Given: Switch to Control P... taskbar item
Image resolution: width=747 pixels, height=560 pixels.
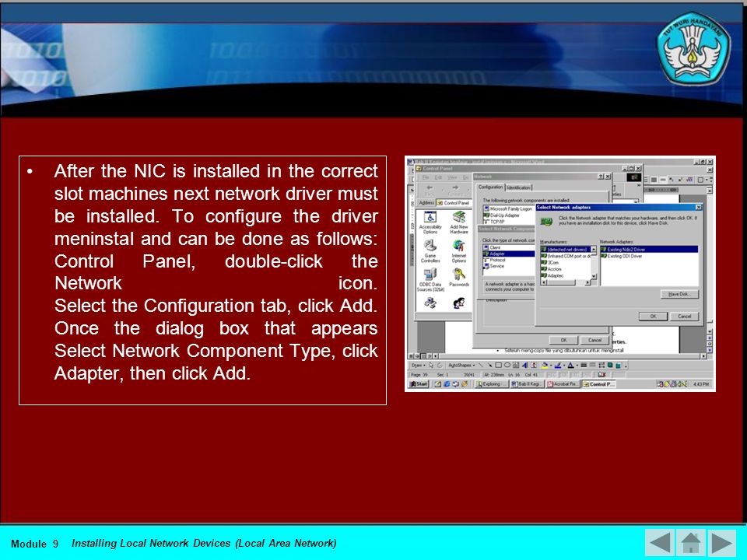Looking at the screenshot, I should click(599, 383).
